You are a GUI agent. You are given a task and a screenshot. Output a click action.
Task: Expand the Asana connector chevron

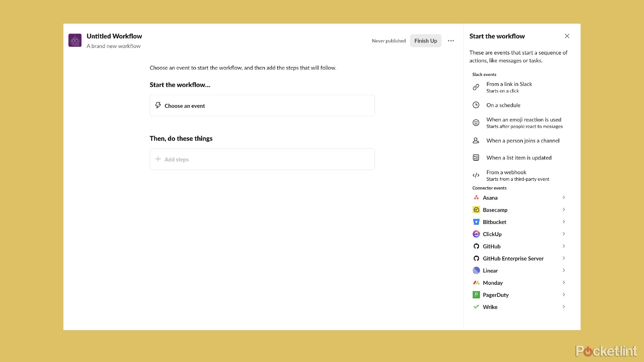564,198
